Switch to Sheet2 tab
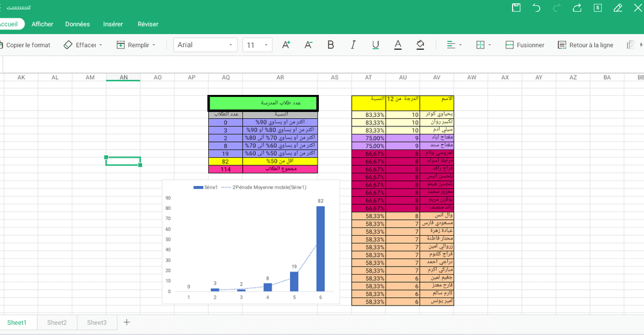The width and height of the screenshot is (644, 335). point(57,322)
